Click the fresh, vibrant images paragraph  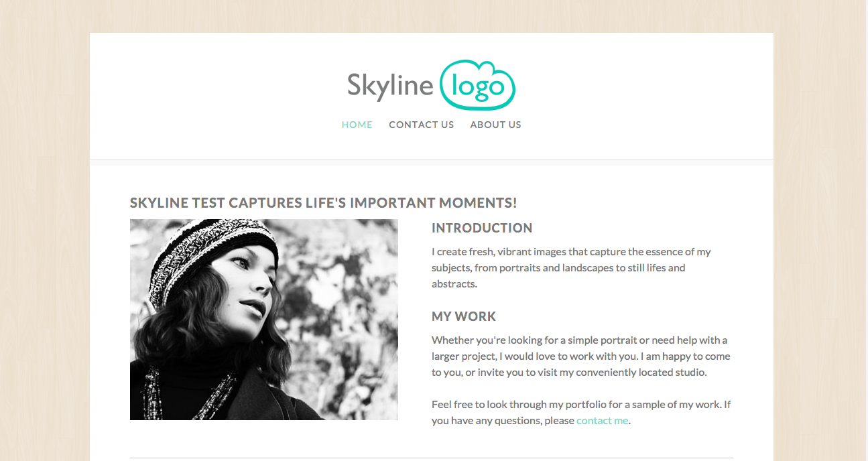[x=571, y=268]
